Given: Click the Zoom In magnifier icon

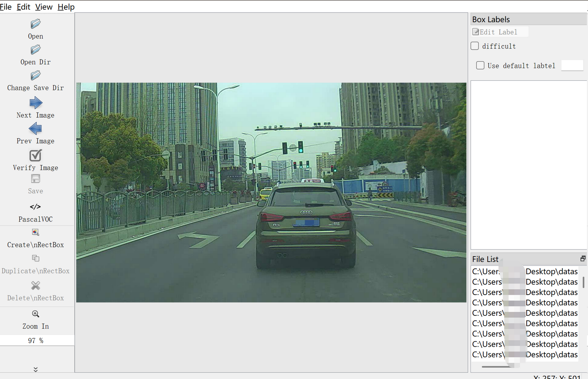Looking at the screenshot, I should [x=35, y=314].
